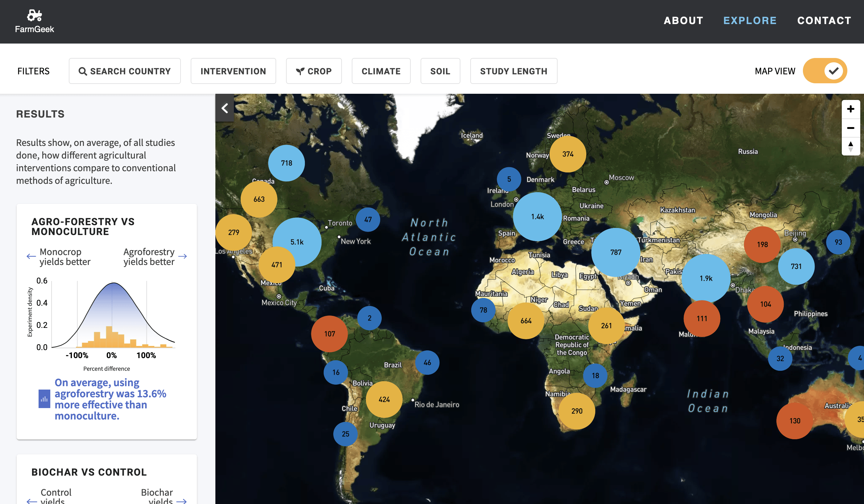Screen dimensions: 864x504
Task: Click the orange 107 cluster marker
Action: tap(329, 333)
